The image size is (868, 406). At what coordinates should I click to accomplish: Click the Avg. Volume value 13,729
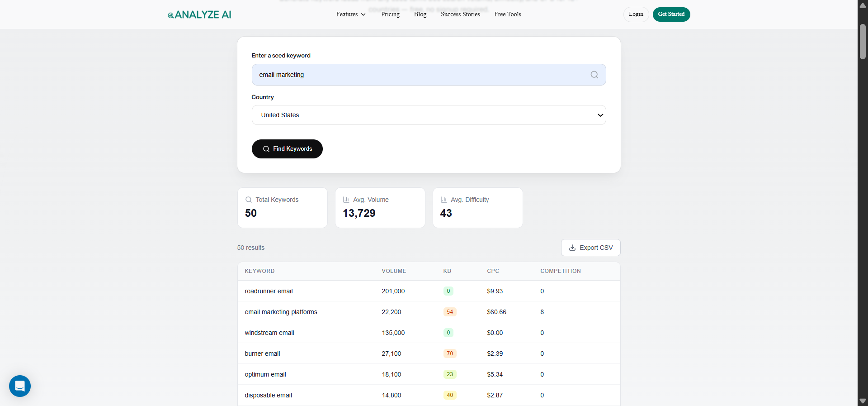tap(359, 213)
